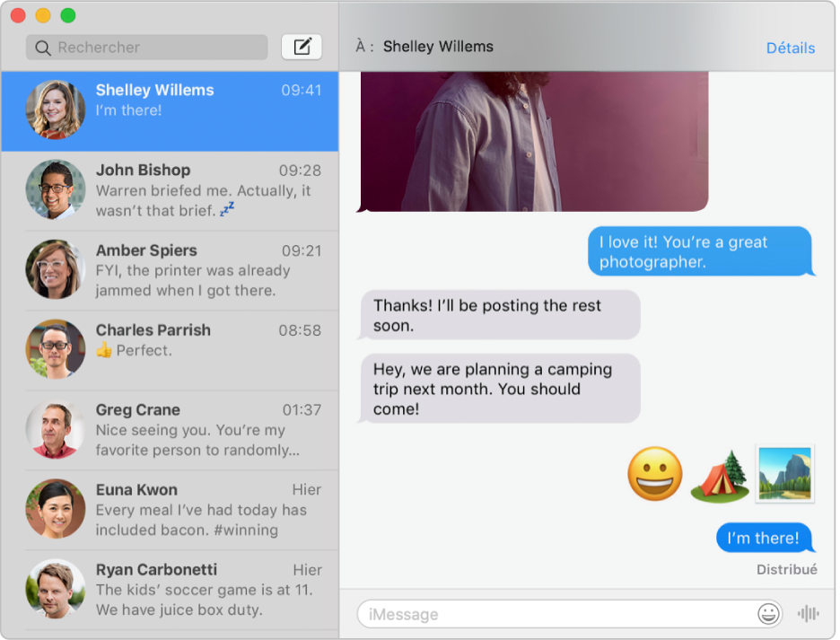
Task: Focus the Rechercher search field
Action: (147, 48)
